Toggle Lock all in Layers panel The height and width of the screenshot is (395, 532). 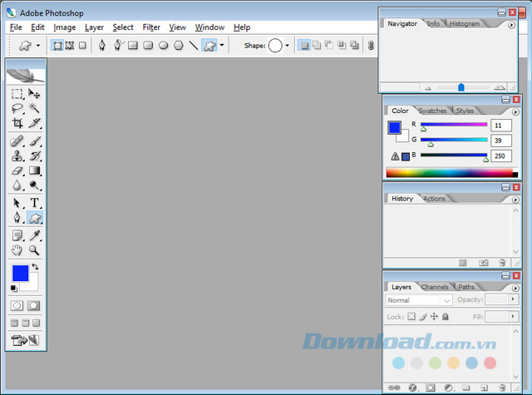446,317
